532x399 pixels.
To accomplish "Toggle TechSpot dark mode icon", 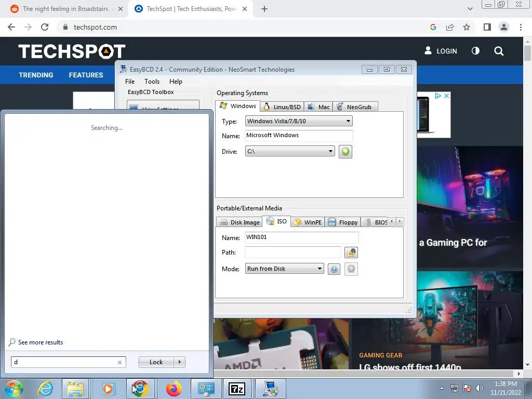I will click(x=476, y=51).
